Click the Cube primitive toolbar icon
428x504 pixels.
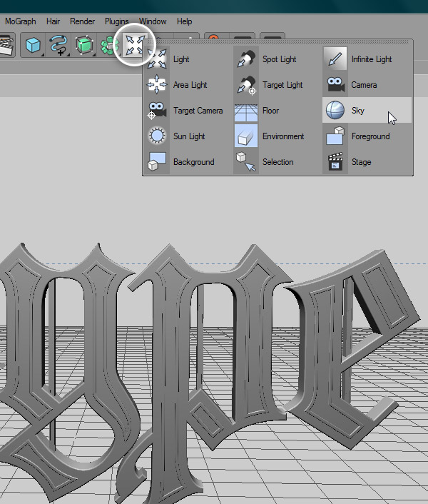tap(33, 45)
